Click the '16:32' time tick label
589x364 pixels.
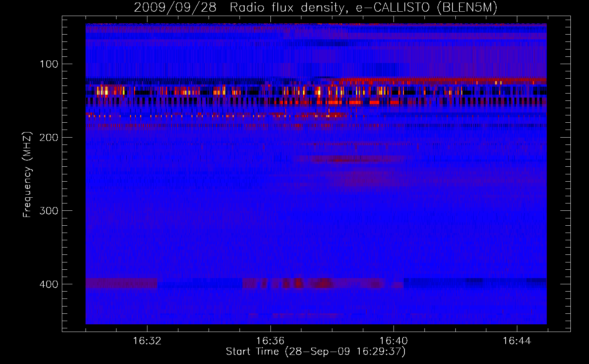pos(147,341)
